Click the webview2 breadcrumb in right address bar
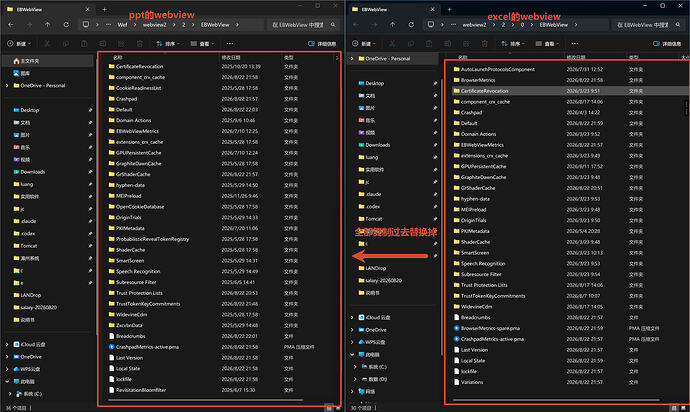This screenshot has height=412, width=690. pos(474,25)
